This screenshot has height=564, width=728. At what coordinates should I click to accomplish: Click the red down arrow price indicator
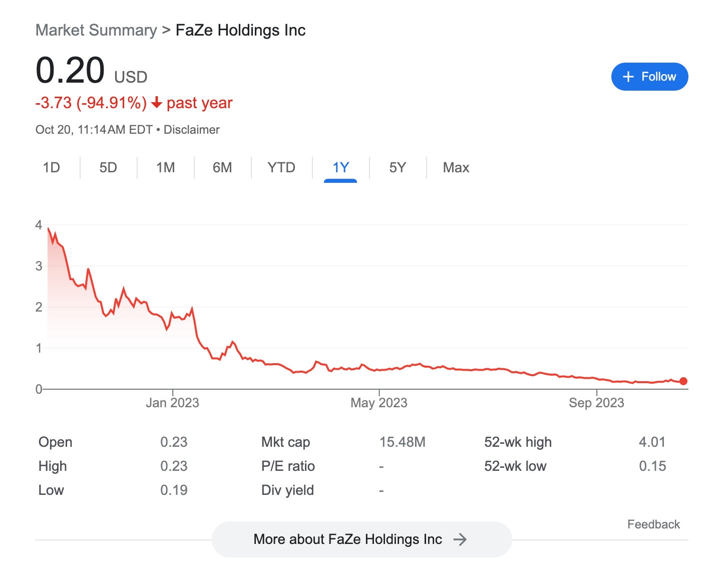click(157, 103)
